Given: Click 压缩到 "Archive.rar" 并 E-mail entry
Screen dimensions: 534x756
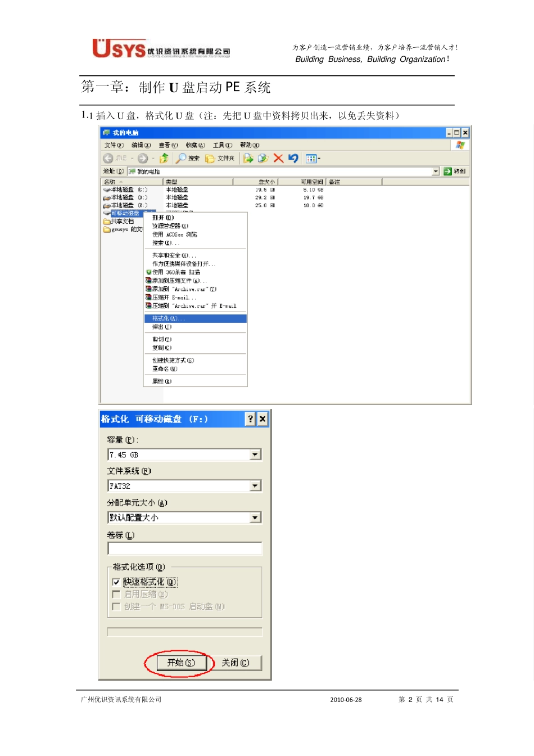Looking at the screenshot, I should coord(196,306).
